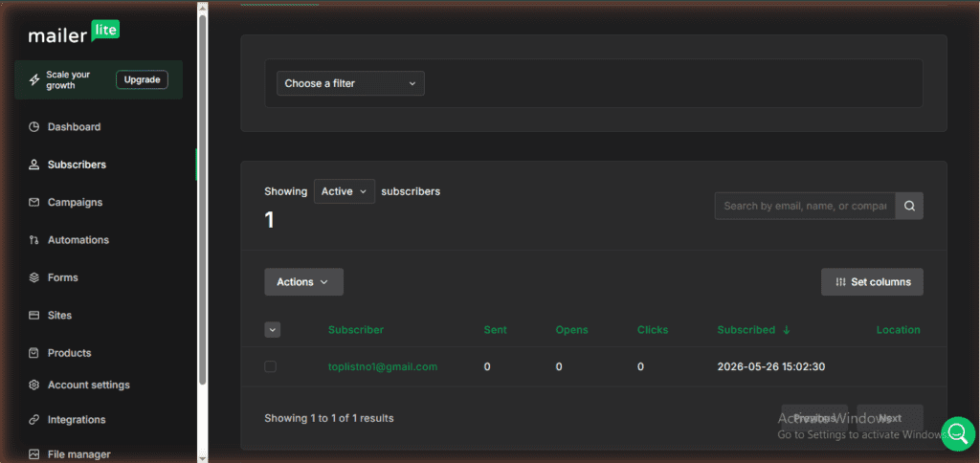Click the Products shopping bag icon

click(34, 353)
